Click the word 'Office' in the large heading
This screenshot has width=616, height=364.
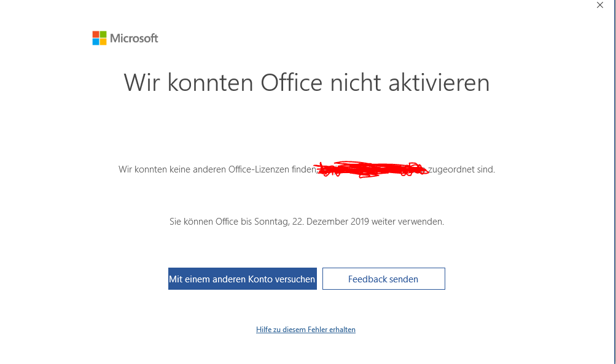point(292,82)
